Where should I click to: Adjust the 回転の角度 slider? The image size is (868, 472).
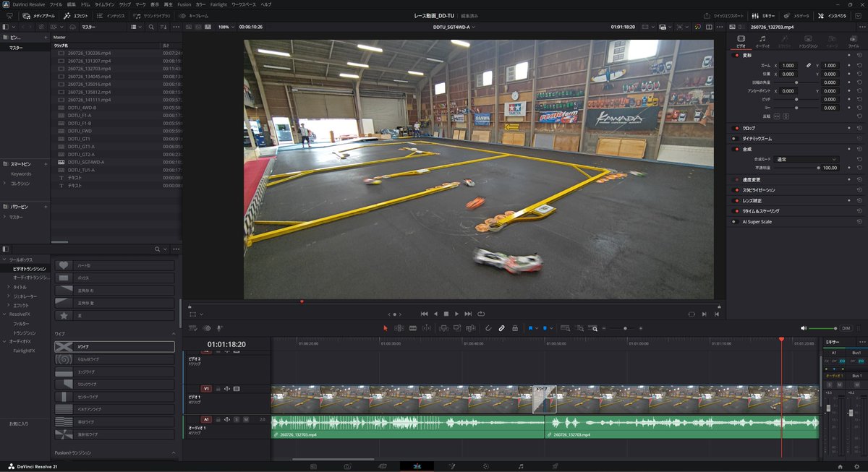[796, 82]
